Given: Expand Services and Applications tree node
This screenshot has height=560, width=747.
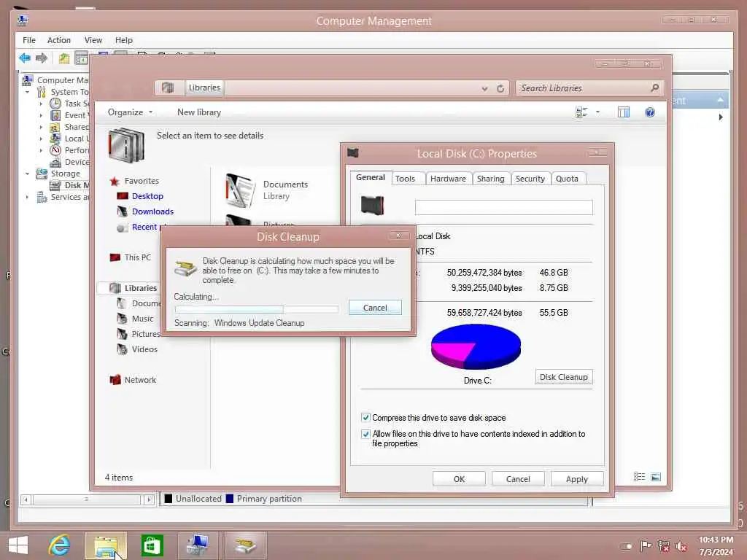Looking at the screenshot, I should click(28, 197).
